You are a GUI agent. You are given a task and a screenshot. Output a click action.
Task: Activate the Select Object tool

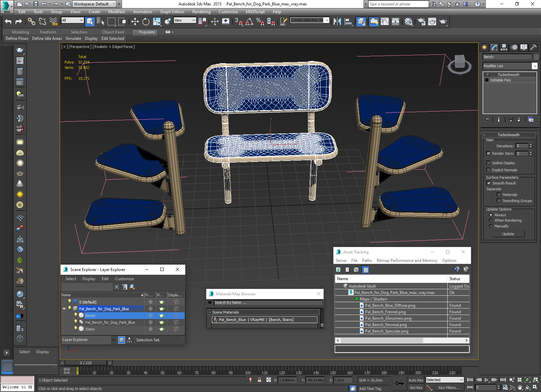click(x=90, y=22)
